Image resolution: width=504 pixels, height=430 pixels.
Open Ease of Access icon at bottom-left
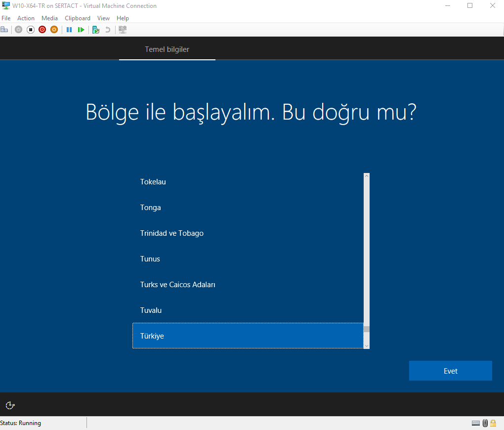pos(10,405)
